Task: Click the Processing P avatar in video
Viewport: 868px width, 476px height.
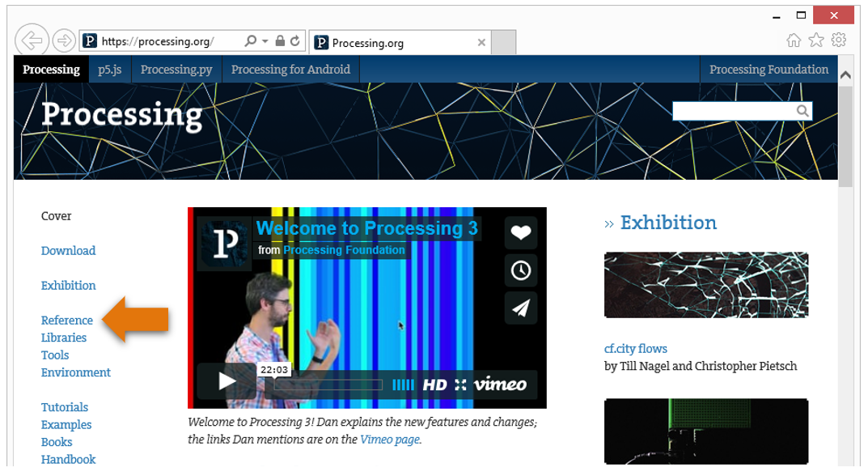Action: click(x=225, y=244)
